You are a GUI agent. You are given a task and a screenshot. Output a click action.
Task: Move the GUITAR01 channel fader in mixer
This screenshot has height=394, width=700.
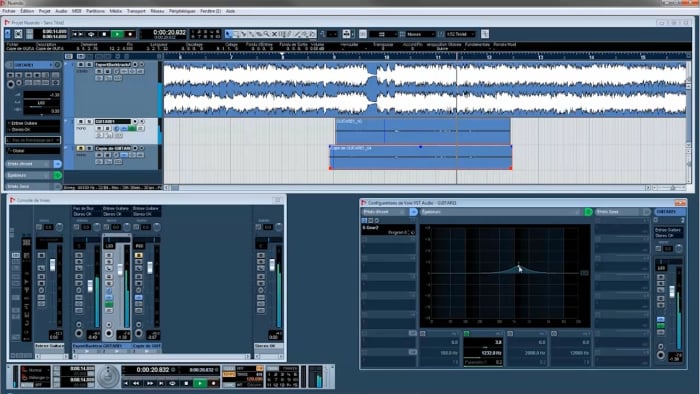click(120, 269)
